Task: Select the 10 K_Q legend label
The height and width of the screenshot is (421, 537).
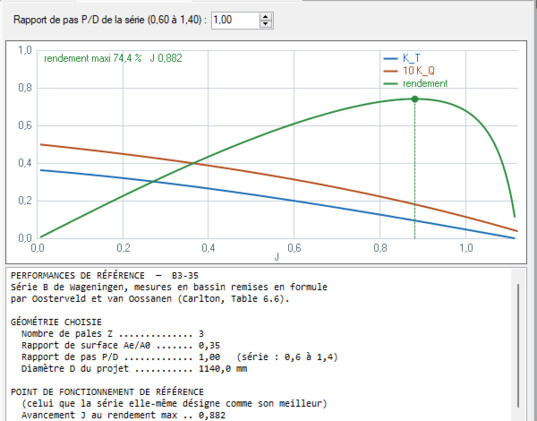Action: [x=419, y=71]
